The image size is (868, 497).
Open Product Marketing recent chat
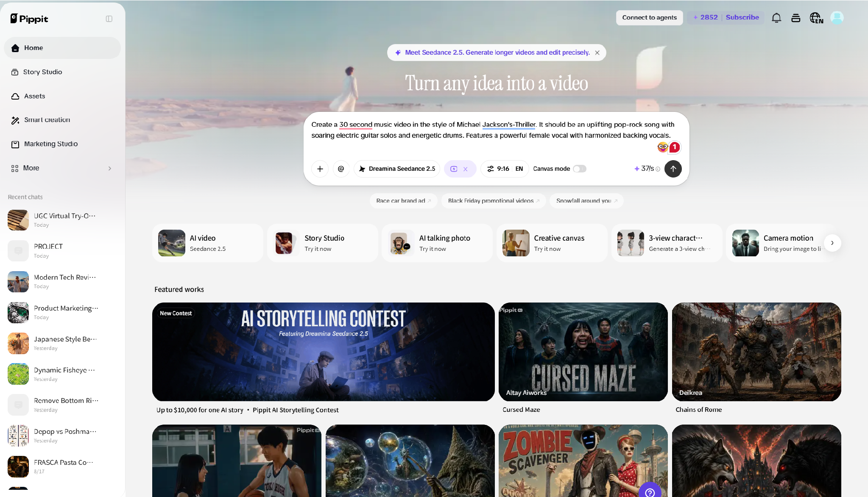point(62,313)
